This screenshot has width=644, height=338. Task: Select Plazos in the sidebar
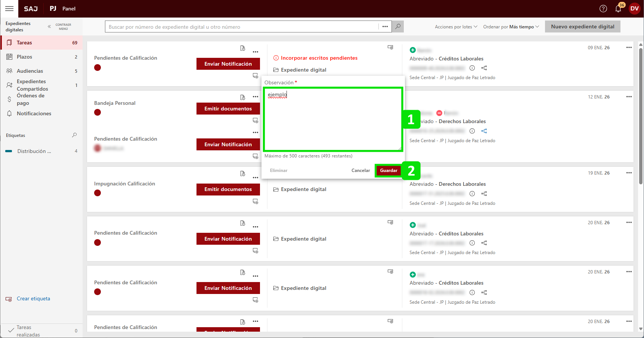[x=24, y=57]
